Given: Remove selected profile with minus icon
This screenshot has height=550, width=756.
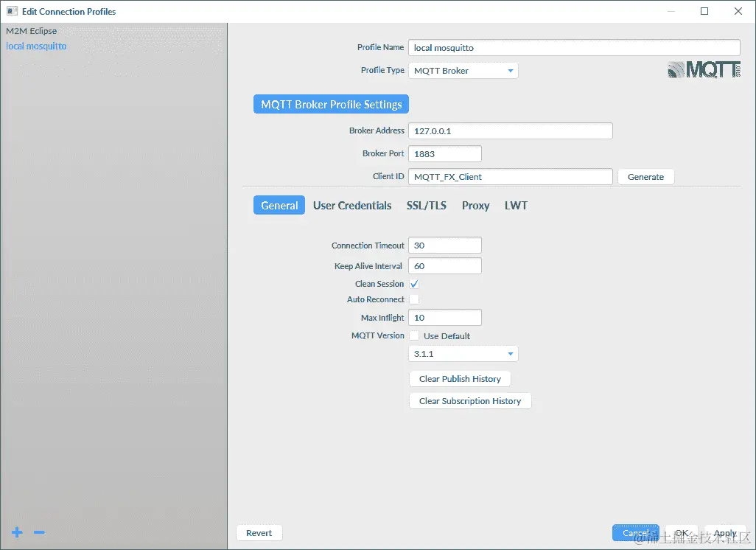Looking at the screenshot, I should [40, 532].
